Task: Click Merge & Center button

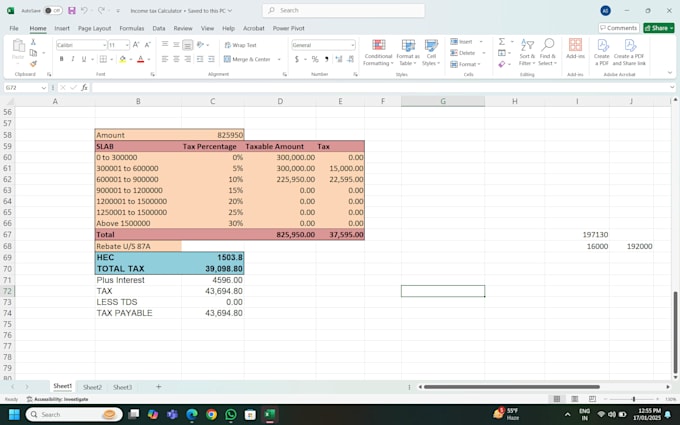Action: 247,59
